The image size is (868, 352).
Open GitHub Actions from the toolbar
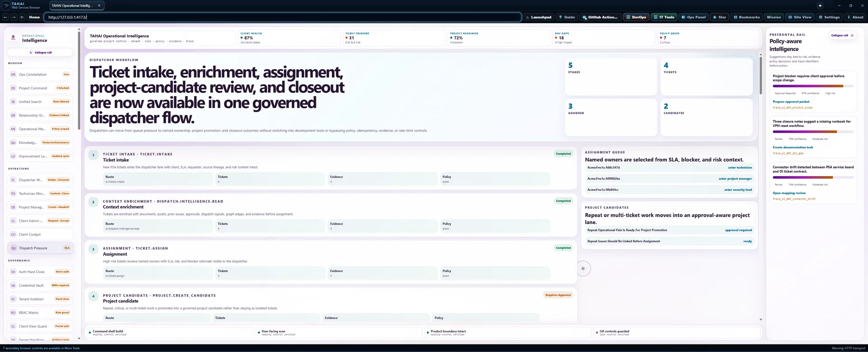(600, 17)
